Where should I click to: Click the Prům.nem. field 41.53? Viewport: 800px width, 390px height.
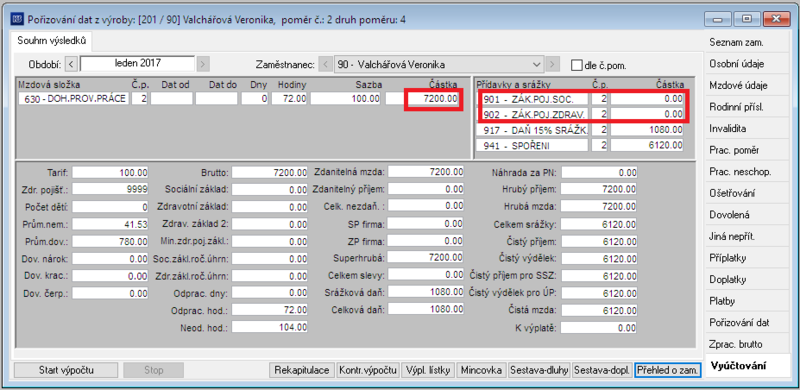tap(110, 224)
